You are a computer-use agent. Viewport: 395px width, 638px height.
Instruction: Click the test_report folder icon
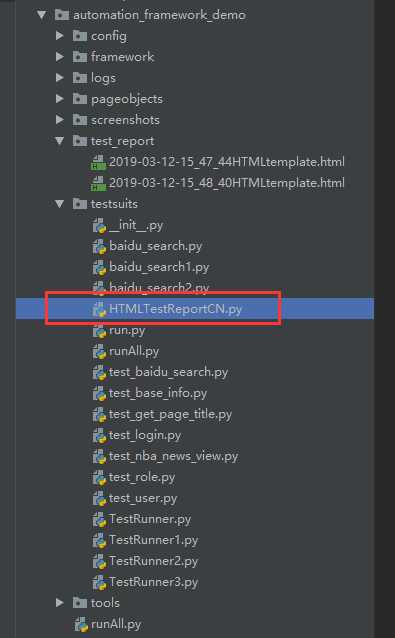(80, 141)
